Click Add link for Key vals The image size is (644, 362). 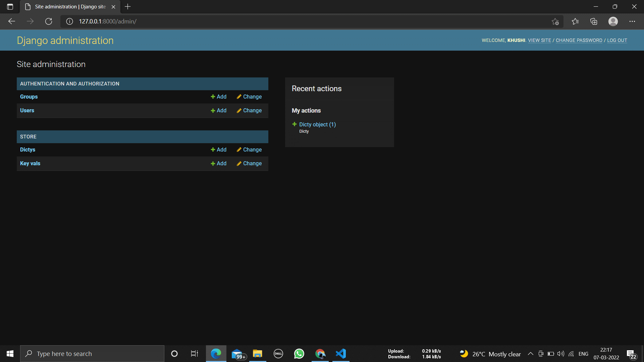click(218, 163)
